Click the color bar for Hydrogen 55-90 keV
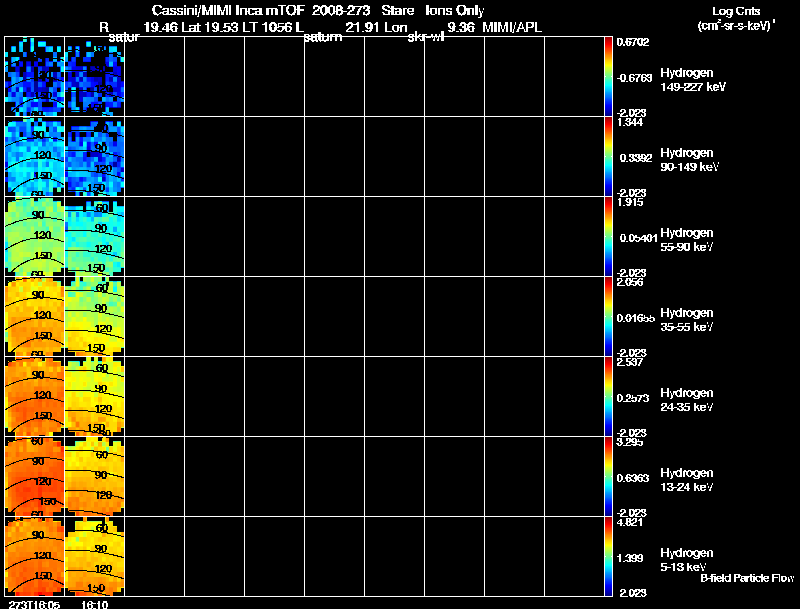 pyautogui.click(x=608, y=237)
